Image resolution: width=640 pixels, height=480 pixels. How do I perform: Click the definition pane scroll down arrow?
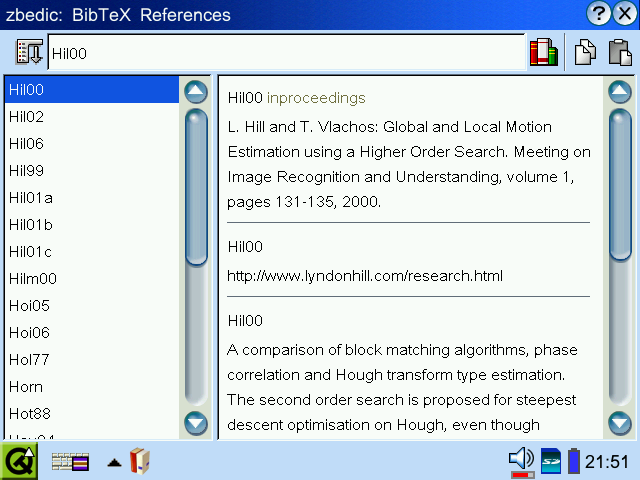620,423
